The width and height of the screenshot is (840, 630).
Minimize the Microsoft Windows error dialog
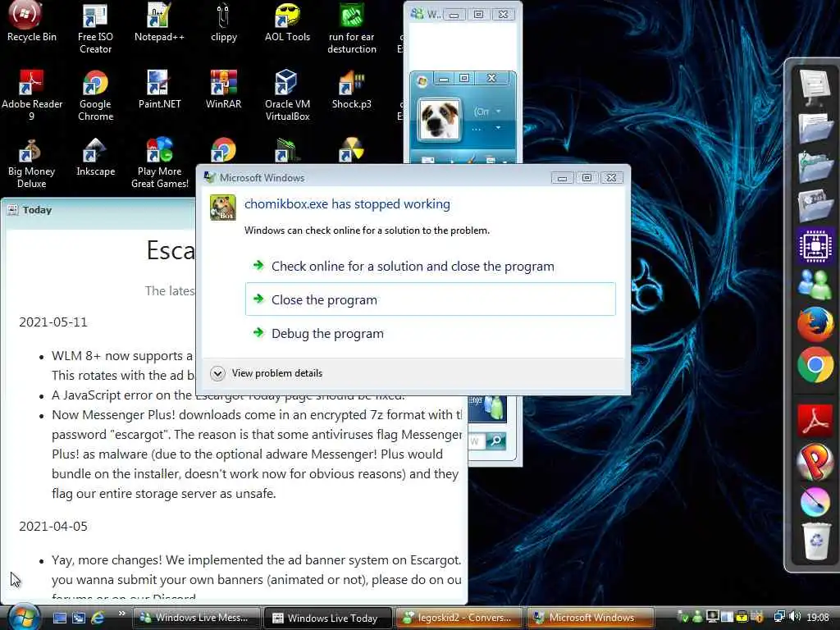click(562, 178)
